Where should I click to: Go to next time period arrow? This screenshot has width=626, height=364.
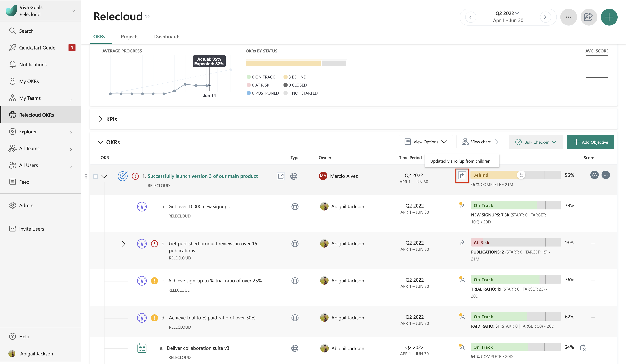(x=545, y=17)
